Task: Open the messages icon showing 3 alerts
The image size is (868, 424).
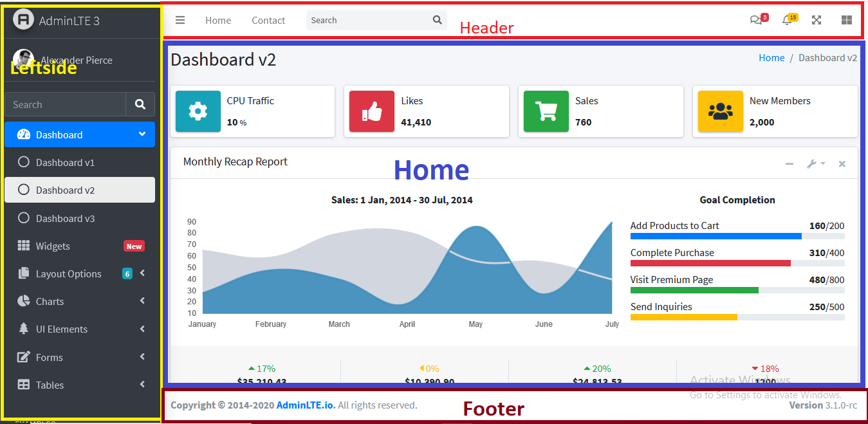Action: 757,20
